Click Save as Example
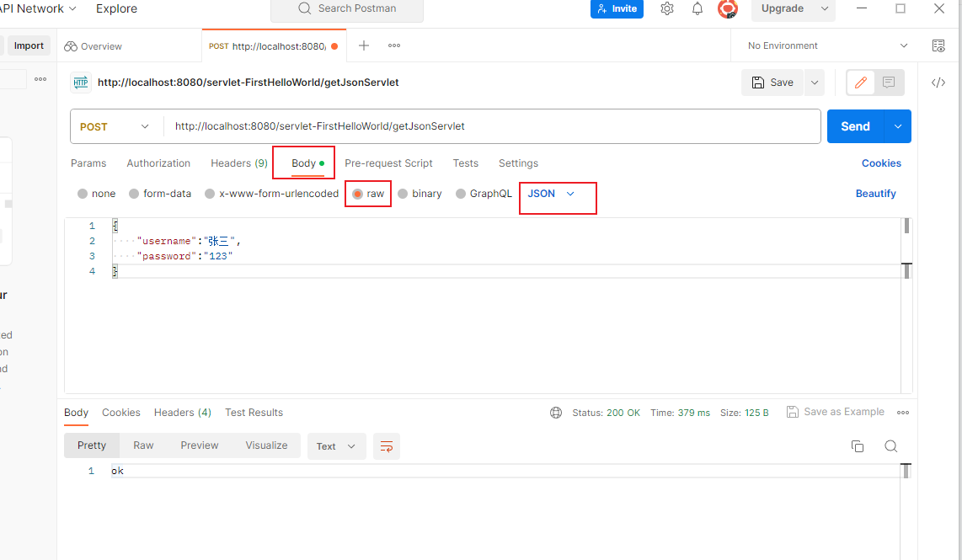The width and height of the screenshot is (962, 560). point(836,412)
